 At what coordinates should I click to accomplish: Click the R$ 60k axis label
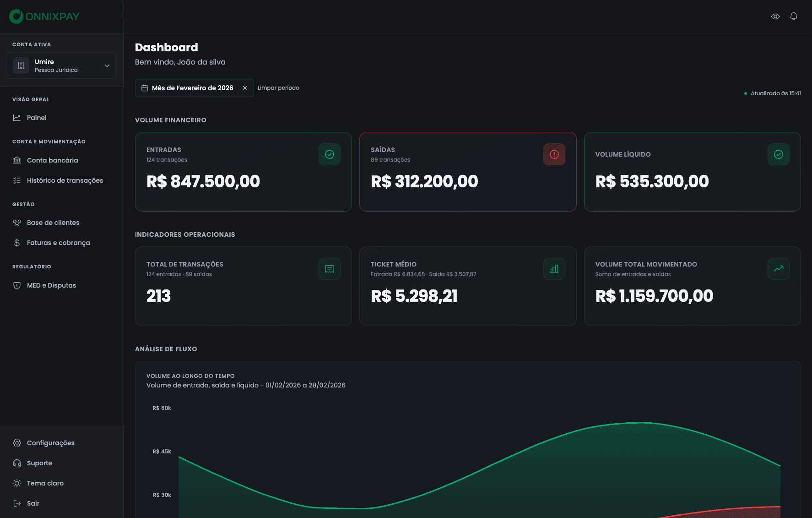(x=162, y=408)
